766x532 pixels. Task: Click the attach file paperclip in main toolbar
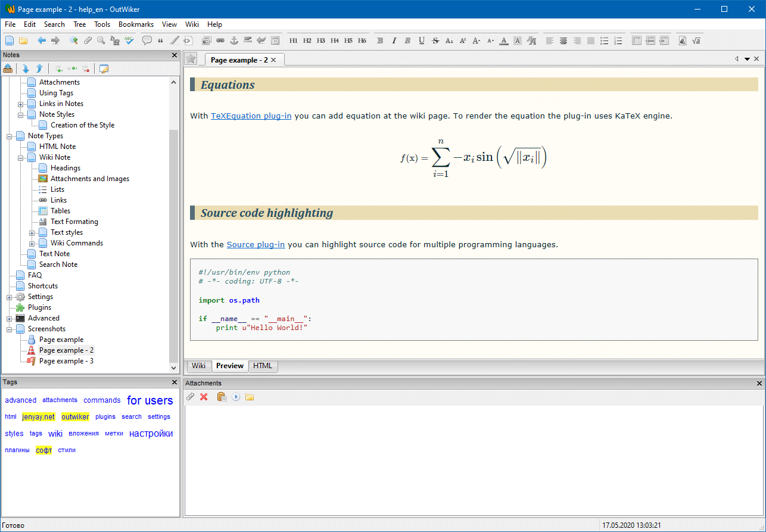[x=88, y=41]
